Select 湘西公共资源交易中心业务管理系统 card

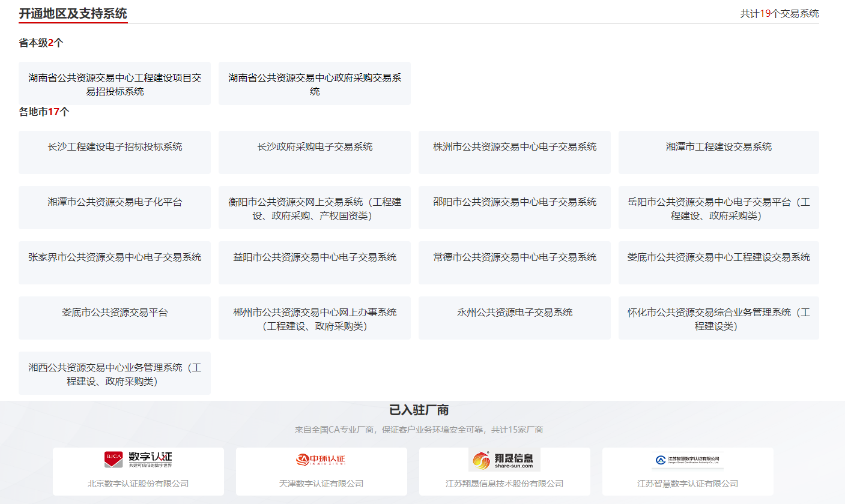tap(115, 374)
